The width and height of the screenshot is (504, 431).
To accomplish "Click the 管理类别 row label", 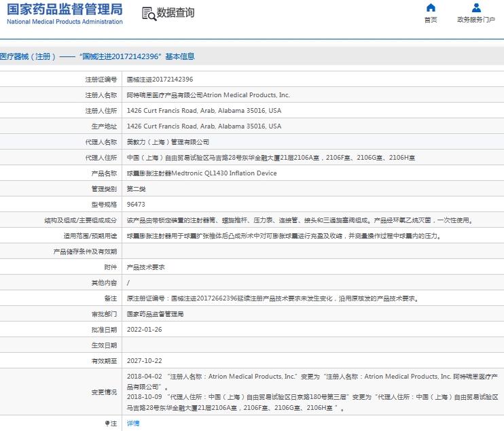I will [x=104, y=189].
